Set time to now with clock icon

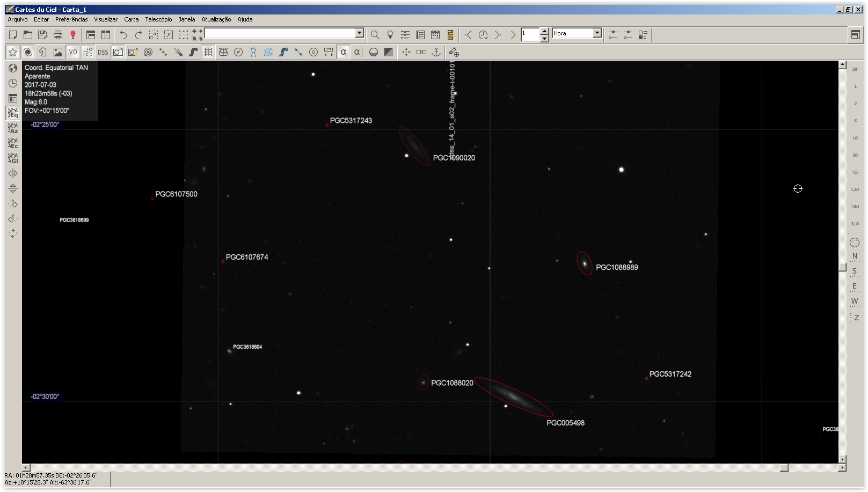point(483,35)
